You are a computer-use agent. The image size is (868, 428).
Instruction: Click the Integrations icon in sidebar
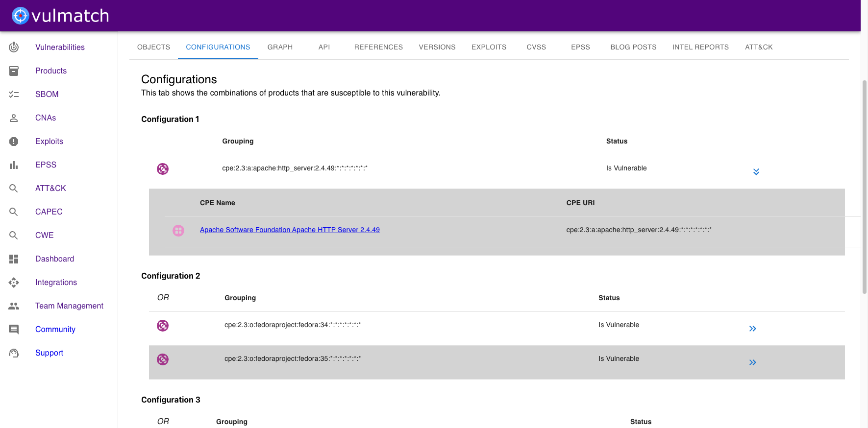[x=14, y=283]
